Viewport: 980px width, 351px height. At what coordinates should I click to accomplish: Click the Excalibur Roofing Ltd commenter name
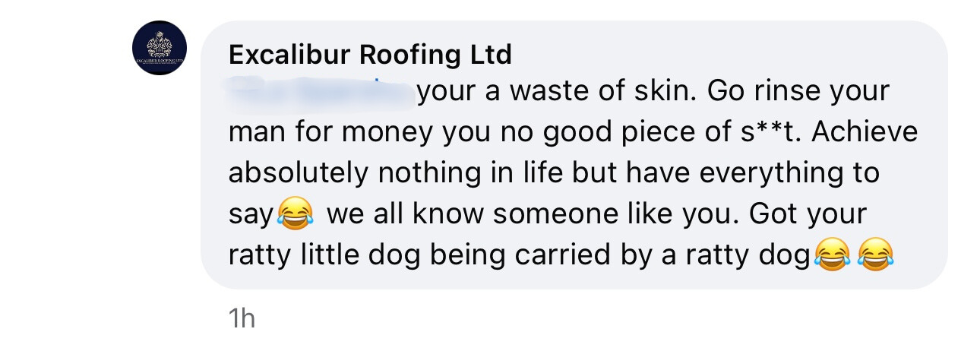[x=370, y=55]
